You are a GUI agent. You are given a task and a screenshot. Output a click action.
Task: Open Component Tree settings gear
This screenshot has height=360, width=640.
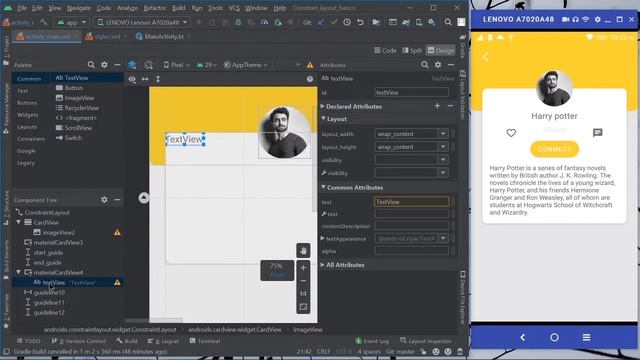[x=104, y=200]
